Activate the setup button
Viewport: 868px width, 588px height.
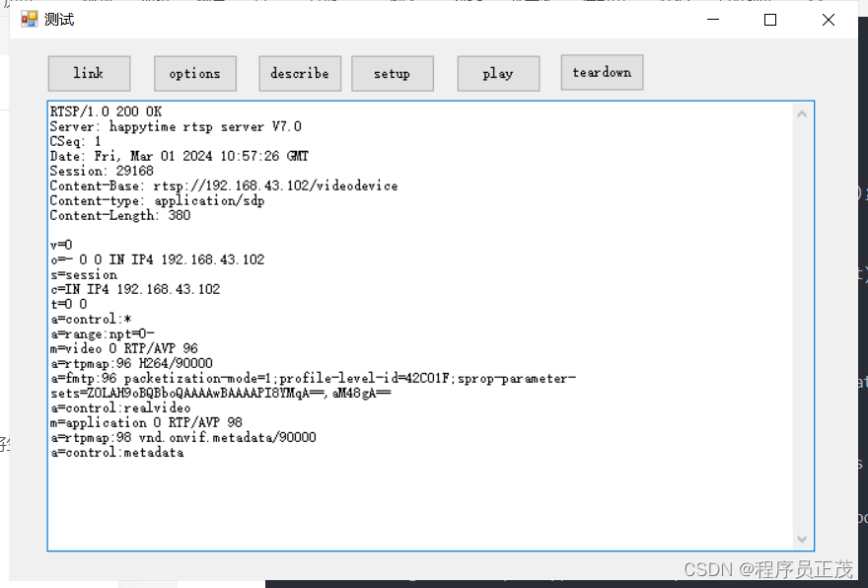coord(392,73)
